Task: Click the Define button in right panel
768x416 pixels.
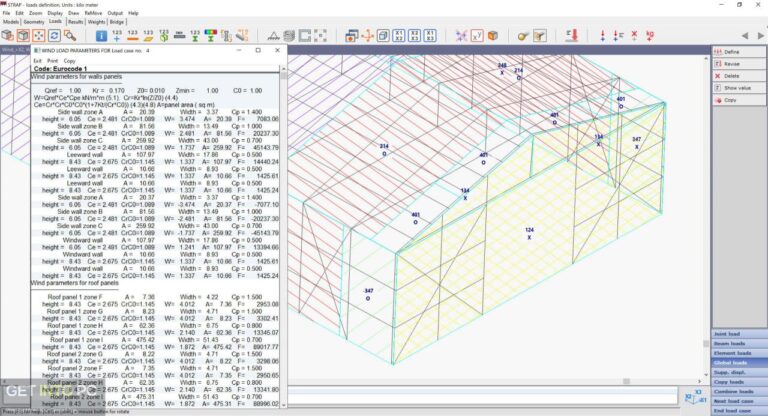Action: point(739,52)
